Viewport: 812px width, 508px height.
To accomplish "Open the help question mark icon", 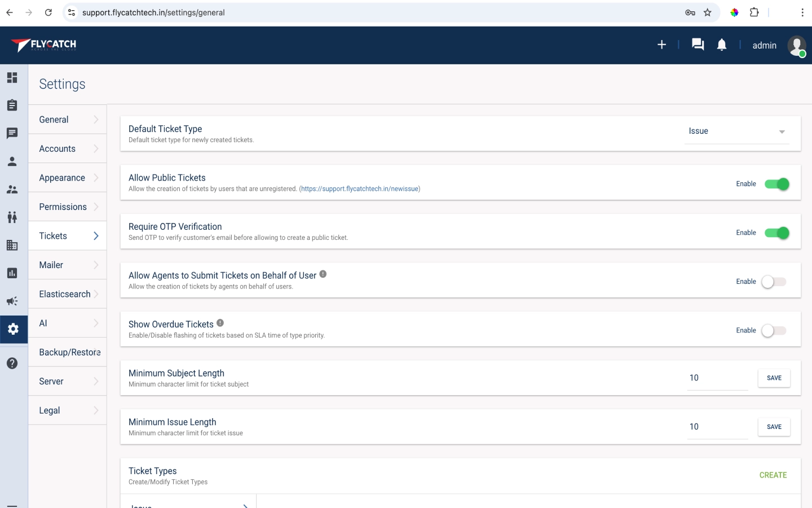I will click(12, 364).
